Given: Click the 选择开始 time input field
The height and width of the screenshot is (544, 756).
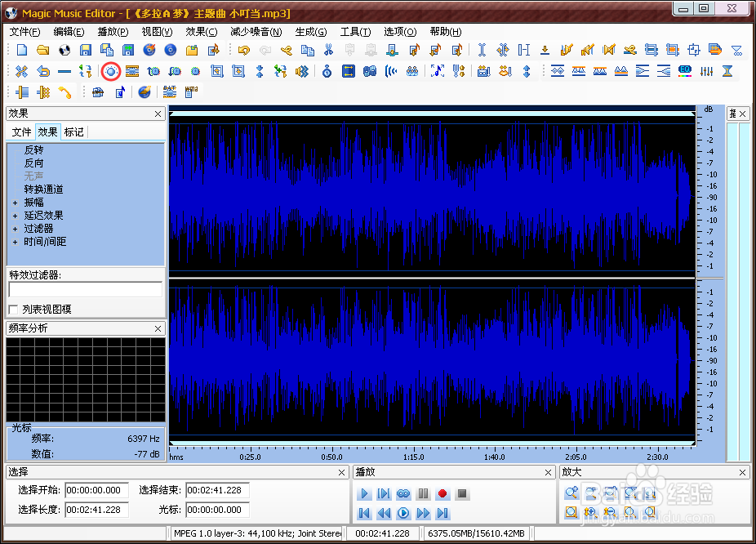Looking at the screenshot, I should 96,490.
